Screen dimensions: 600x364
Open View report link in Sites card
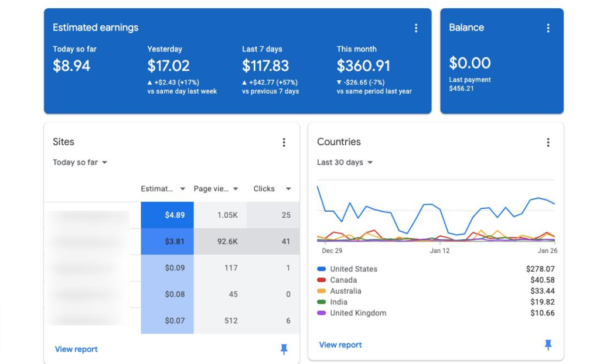[x=76, y=349]
